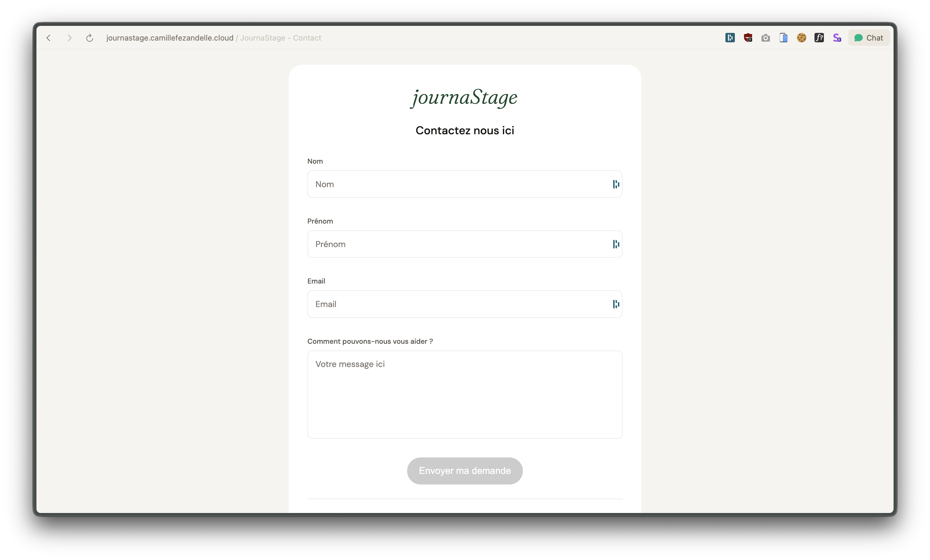Click the purple S extension icon
The width and height of the screenshot is (930, 560).
coord(837,38)
